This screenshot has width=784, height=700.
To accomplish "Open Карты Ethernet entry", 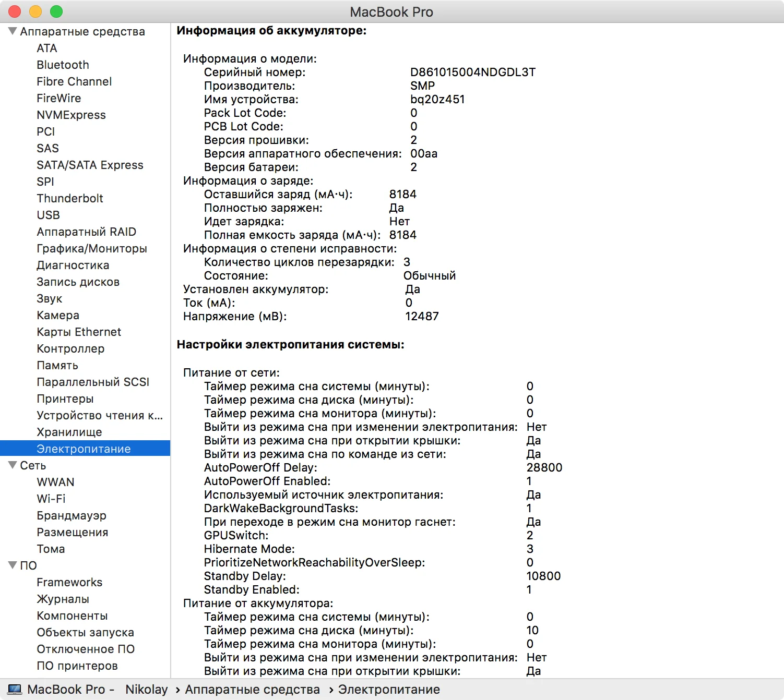I will point(79,332).
